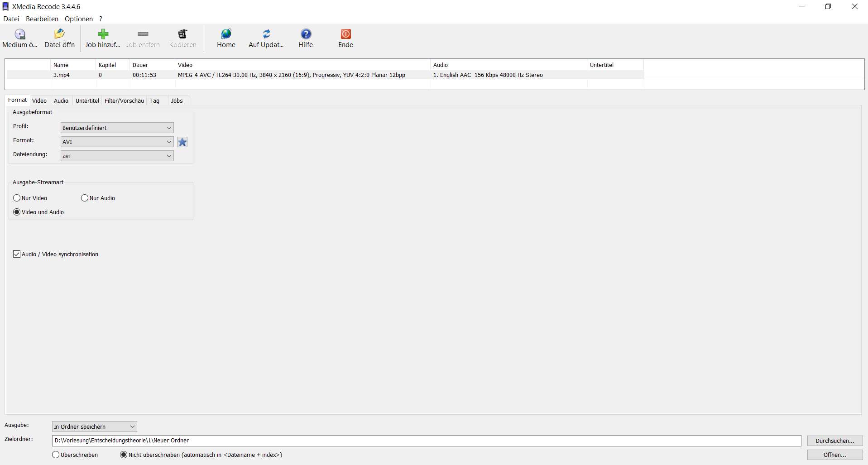Minimize the XMedia Recode window

[x=802, y=6]
